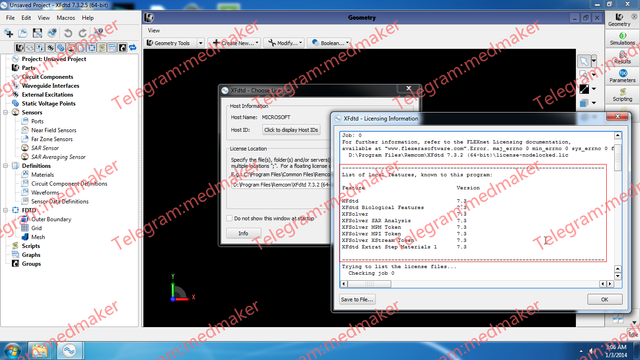Check 'Do not show this window at startup'
Viewport: 640px width, 360px height.
[x=229, y=218]
